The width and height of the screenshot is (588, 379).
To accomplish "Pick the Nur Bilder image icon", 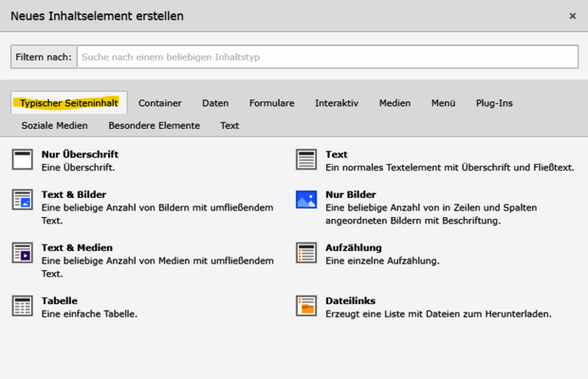I will coord(305,199).
